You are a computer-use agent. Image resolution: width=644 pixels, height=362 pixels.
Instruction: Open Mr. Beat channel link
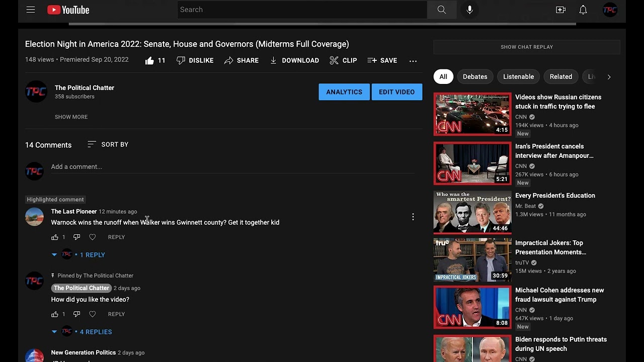pos(525,206)
